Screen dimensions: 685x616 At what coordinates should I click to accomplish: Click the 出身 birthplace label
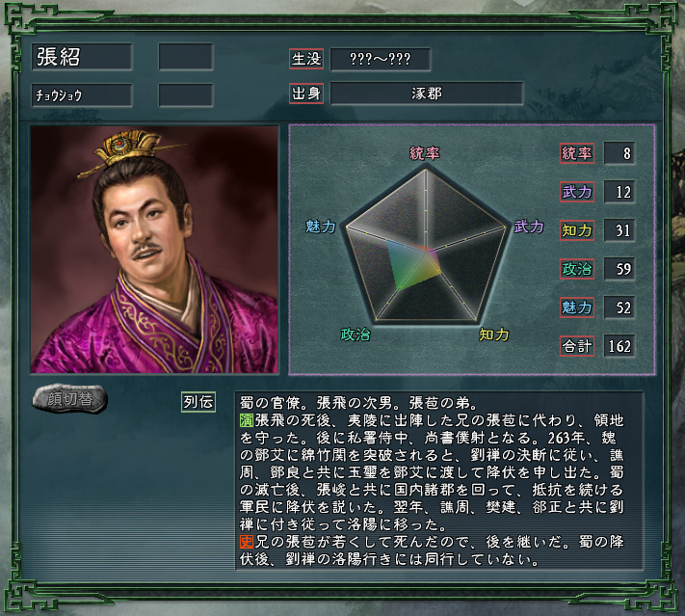[306, 94]
